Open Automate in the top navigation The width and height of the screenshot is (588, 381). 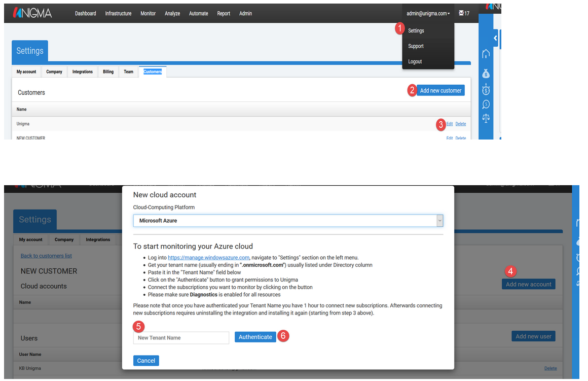tap(198, 14)
